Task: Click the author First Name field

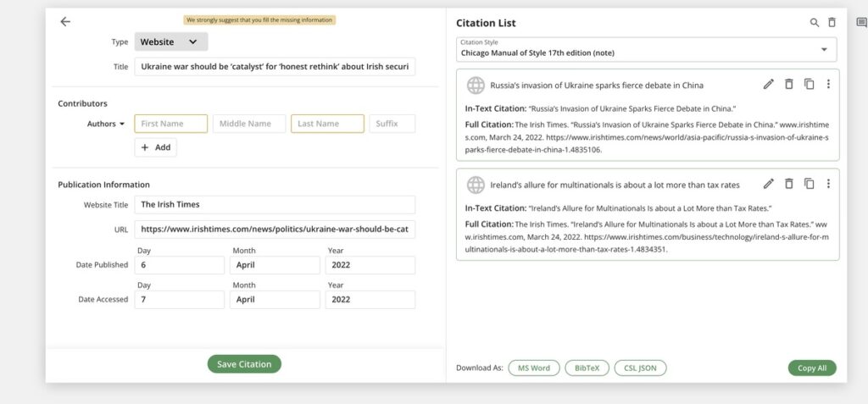Action: click(170, 124)
